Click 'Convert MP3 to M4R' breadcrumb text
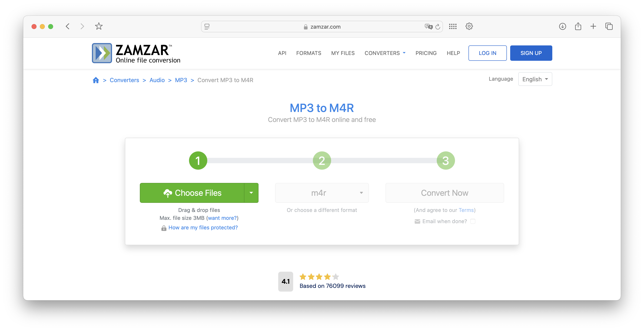This screenshot has height=331, width=644. tap(225, 80)
